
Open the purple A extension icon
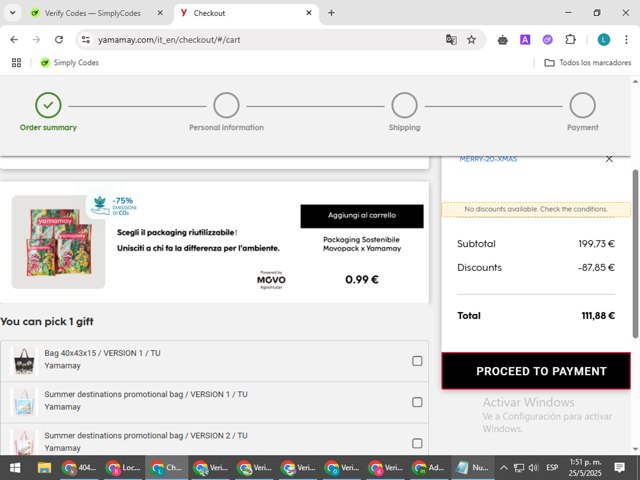(525, 40)
